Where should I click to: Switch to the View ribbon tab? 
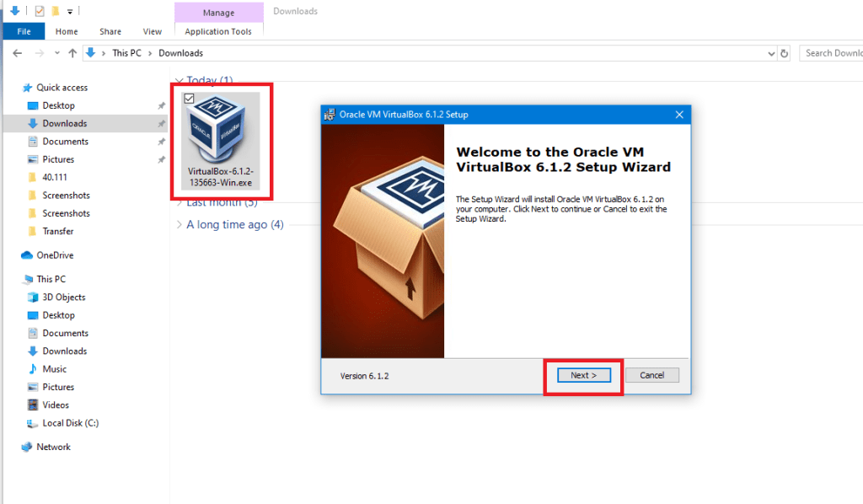tap(153, 31)
